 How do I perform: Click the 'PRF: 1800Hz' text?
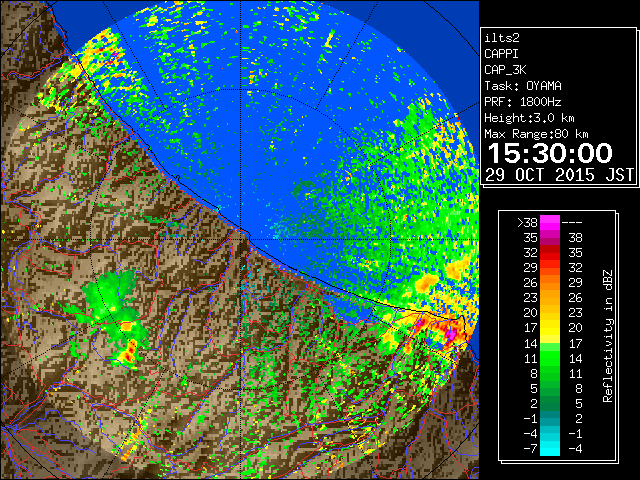[523, 102]
